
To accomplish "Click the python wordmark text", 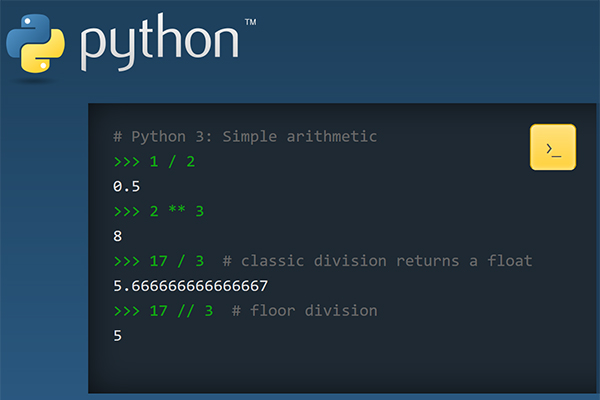I will [160, 42].
